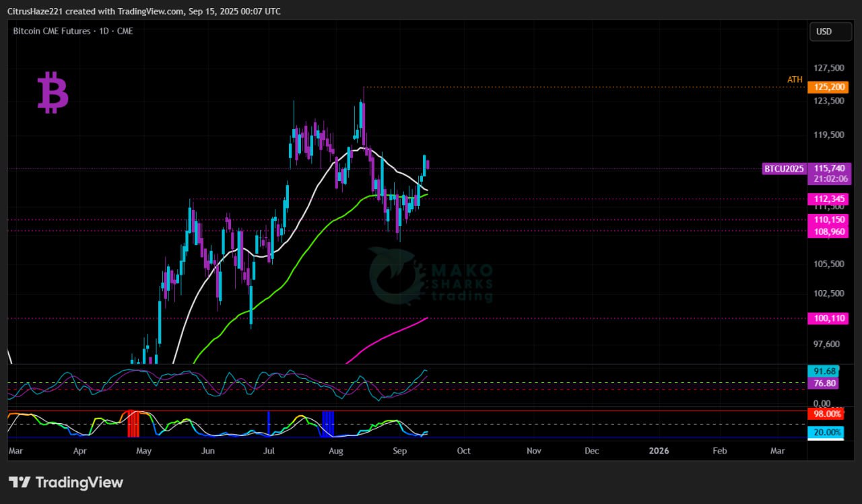Click the purple 76.80 indicator value label
This screenshot has height=504, width=862.
[824, 383]
